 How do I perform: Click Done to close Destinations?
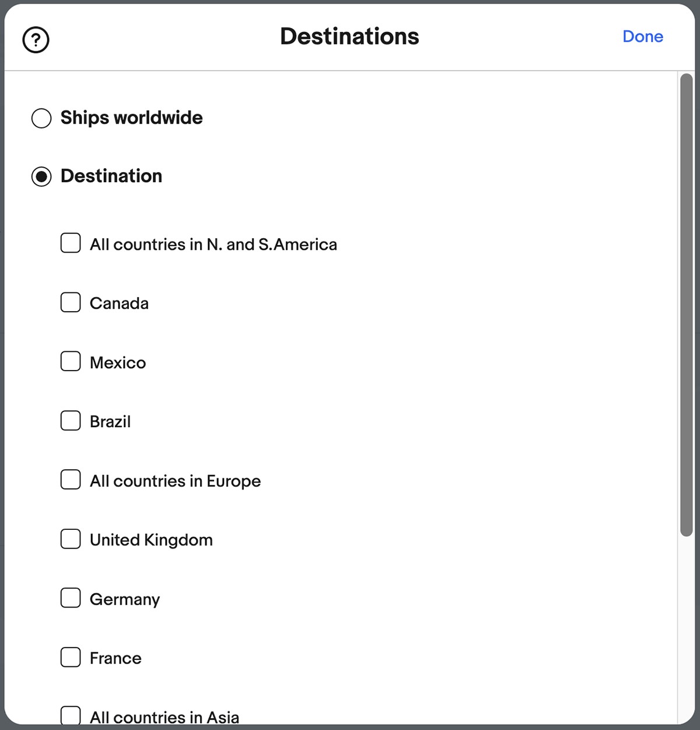coord(643,36)
